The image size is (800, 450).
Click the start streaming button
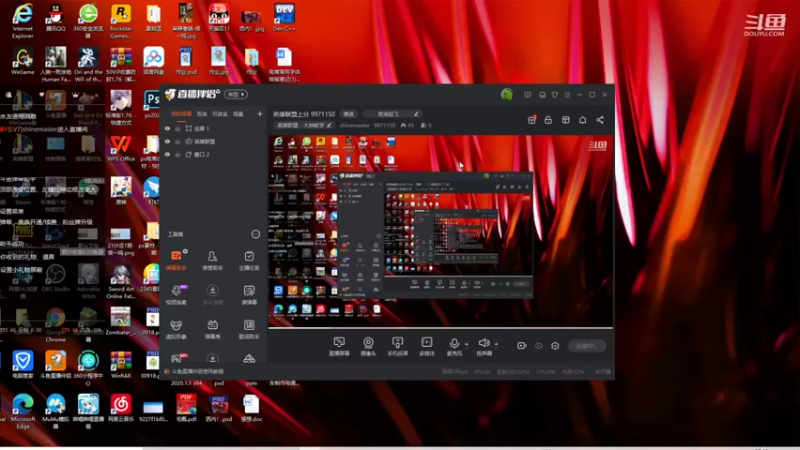click(587, 346)
